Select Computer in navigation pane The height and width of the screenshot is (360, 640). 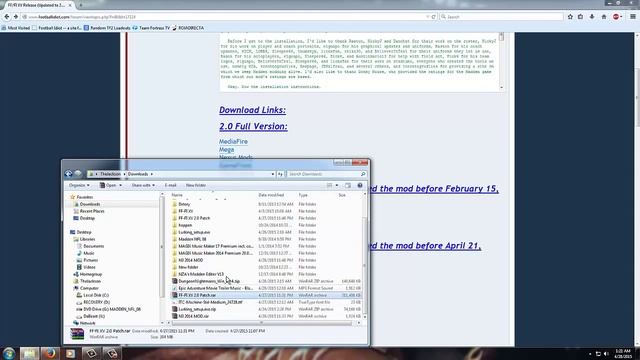(89, 288)
